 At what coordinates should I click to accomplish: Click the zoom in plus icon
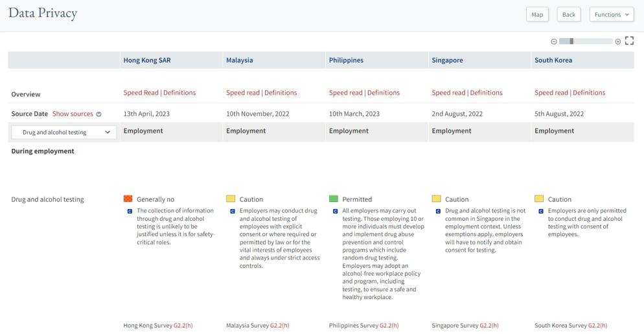618,41
